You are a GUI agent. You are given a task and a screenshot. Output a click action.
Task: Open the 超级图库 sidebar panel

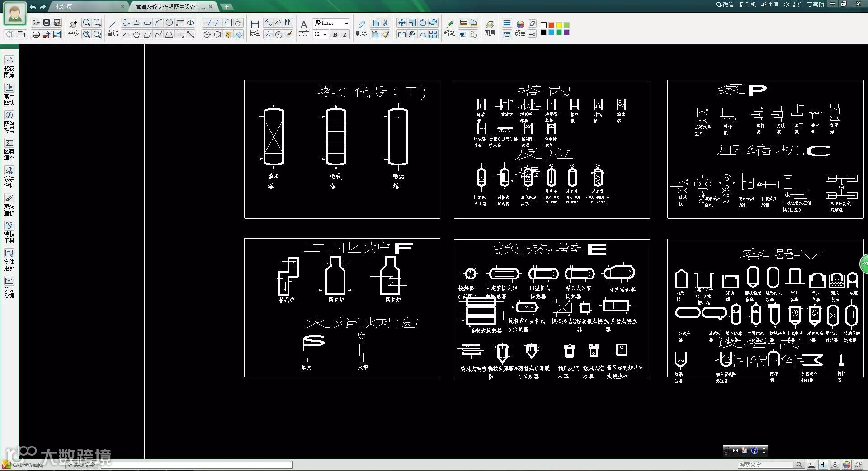tap(9, 67)
